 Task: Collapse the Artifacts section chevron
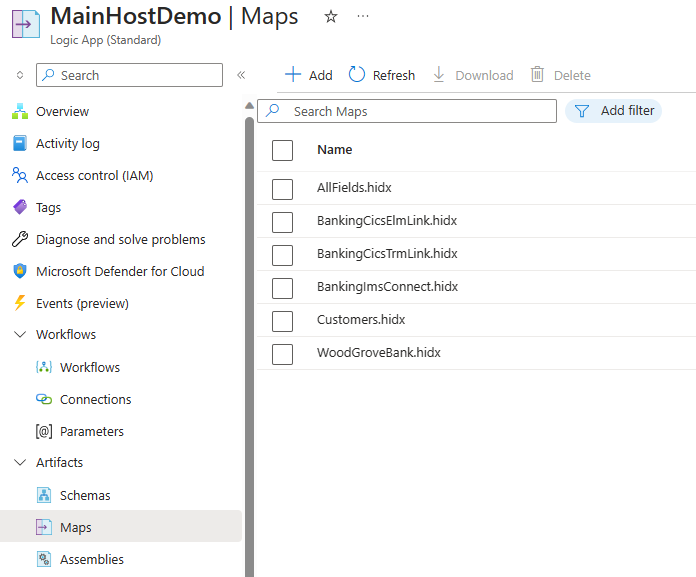tap(20, 462)
